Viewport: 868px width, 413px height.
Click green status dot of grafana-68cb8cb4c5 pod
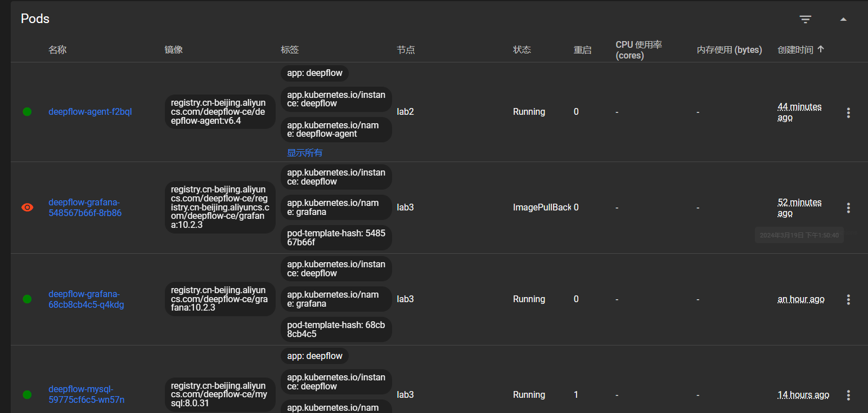[x=27, y=299]
